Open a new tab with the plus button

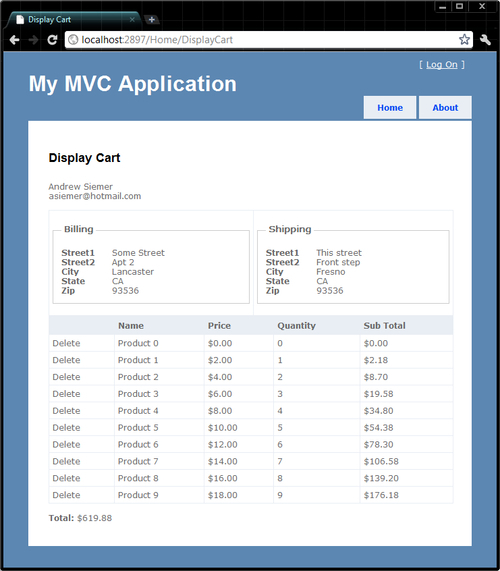click(x=152, y=20)
